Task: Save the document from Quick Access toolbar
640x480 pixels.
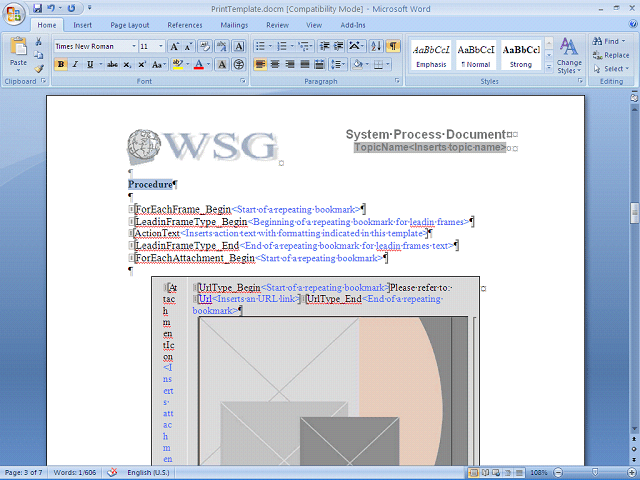Action: click(x=38, y=8)
